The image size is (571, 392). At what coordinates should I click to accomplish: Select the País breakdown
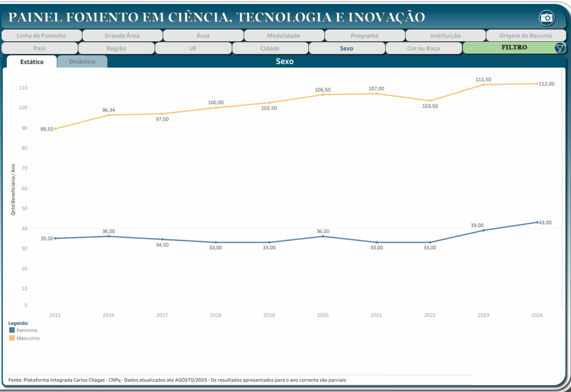(x=39, y=49)
